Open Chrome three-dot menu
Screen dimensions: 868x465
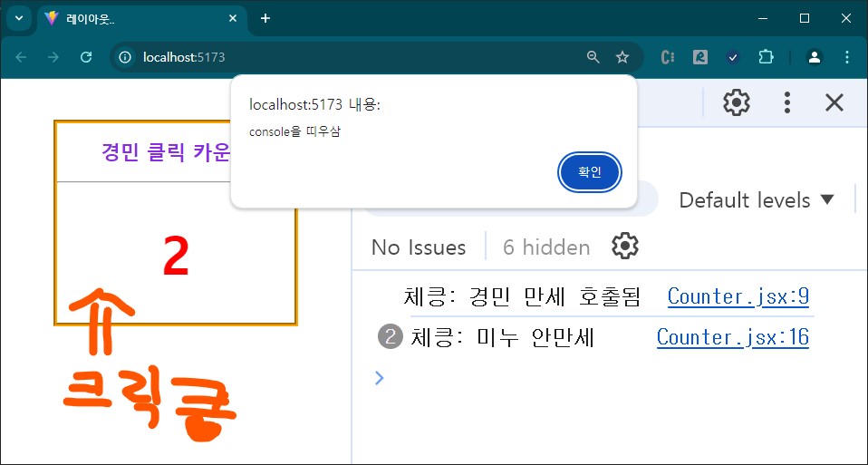click(x=847, y=57)
